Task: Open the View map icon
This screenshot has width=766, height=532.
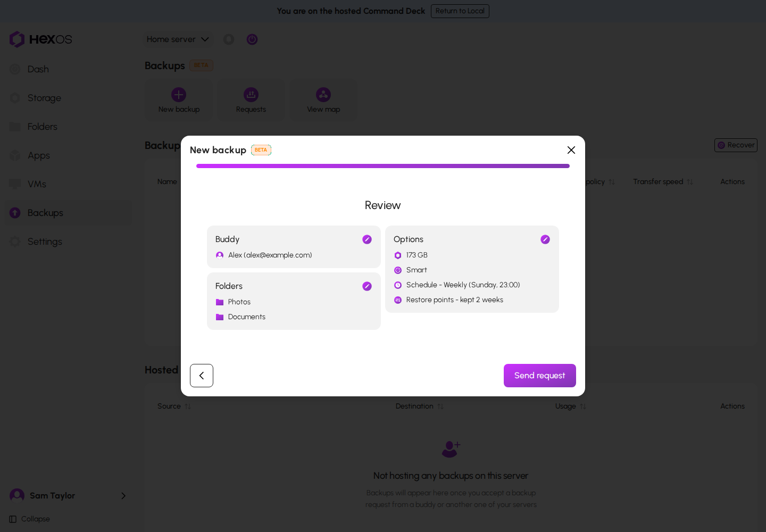Action: [x=323, y=95]
